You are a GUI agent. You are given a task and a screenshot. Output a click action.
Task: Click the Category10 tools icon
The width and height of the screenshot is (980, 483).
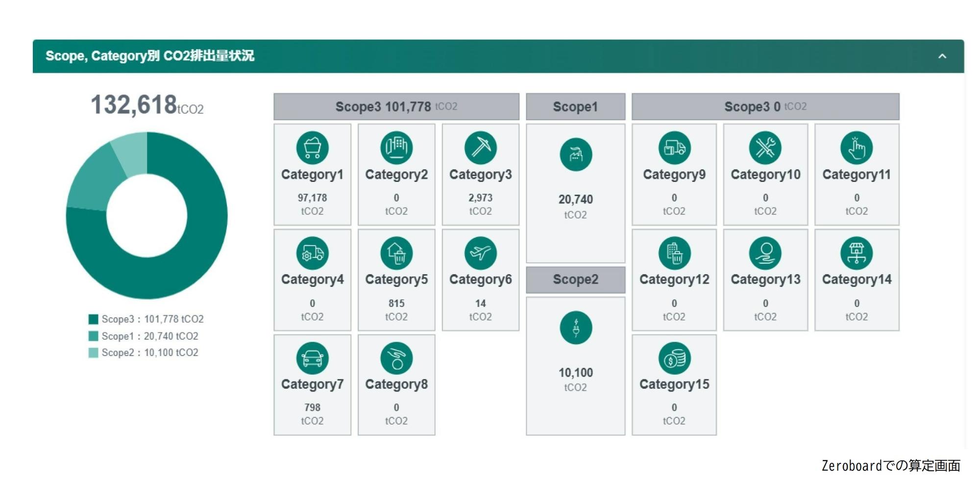765,148
